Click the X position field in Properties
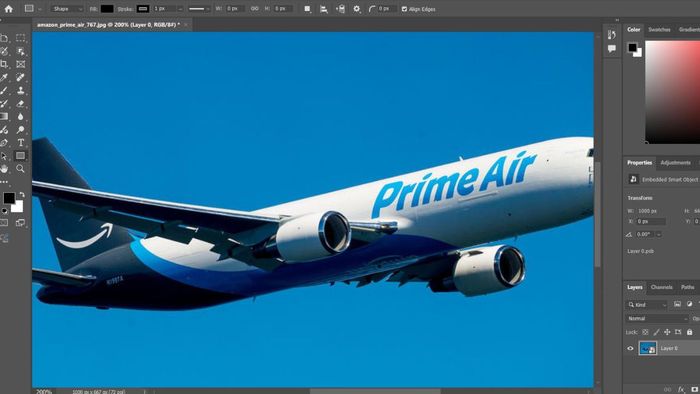The image size is (700, 394). (x=651, y=221)
